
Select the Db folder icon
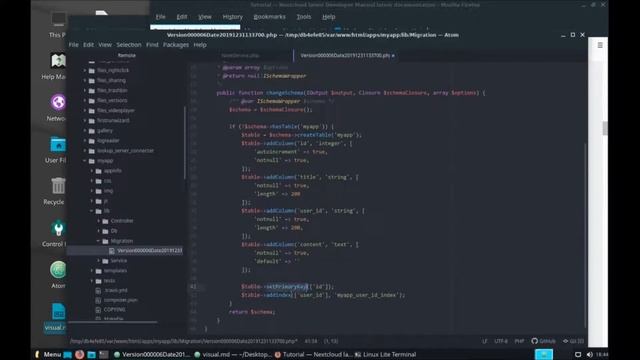(106, 231)
